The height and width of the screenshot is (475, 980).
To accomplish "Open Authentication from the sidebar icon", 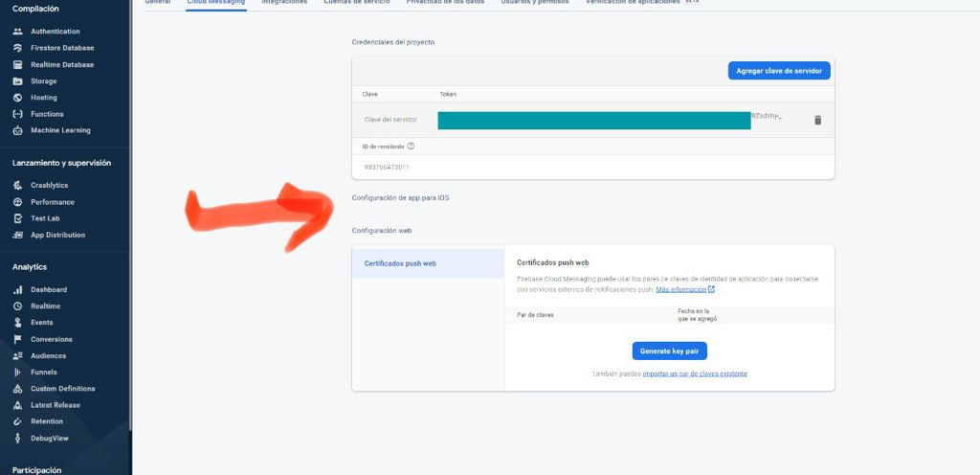I will [x=17, y=32].
